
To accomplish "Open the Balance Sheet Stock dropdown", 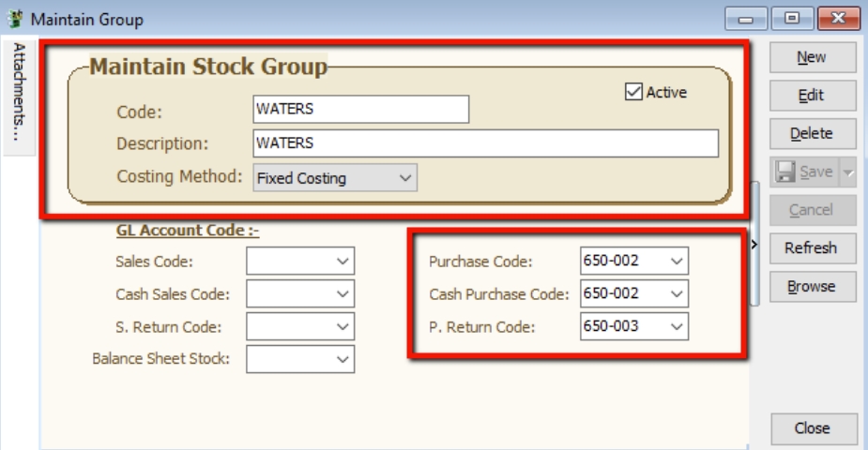I will tap(343, 358).
